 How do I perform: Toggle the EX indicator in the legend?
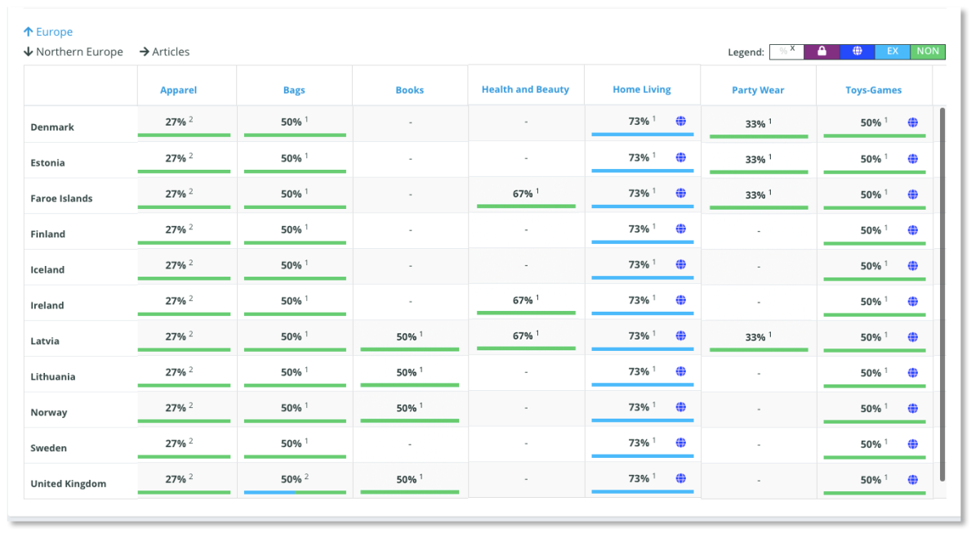pyautogui.click(x=892, y=51)
